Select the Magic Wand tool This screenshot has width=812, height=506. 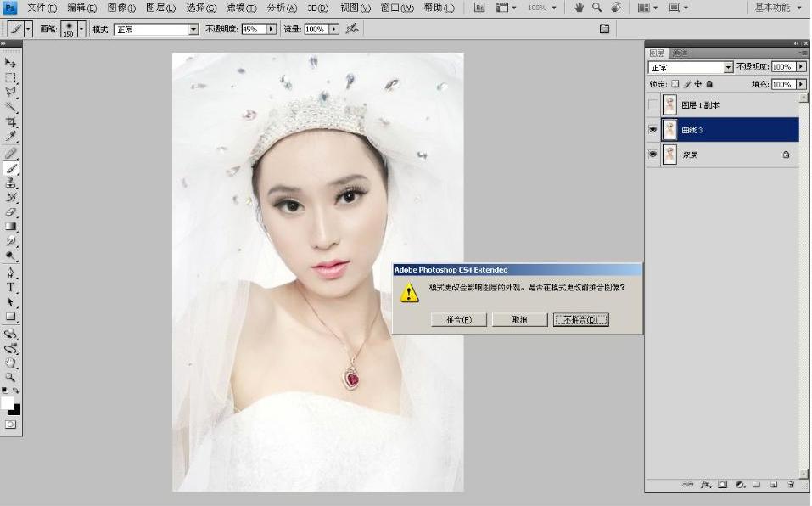tap(10, 107)
